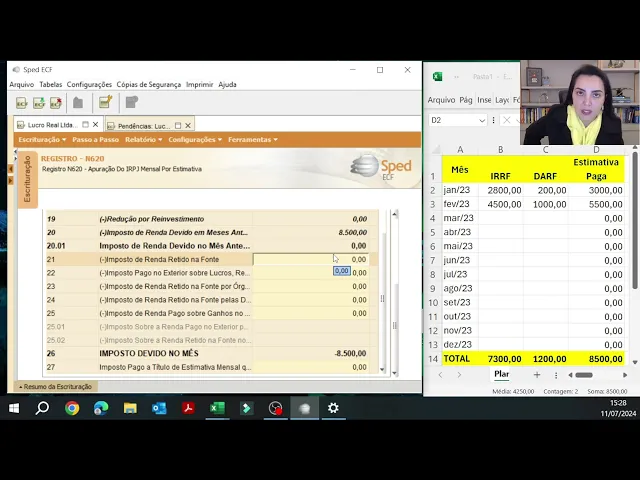Expand the orange Escrituração dropdown

42,140
